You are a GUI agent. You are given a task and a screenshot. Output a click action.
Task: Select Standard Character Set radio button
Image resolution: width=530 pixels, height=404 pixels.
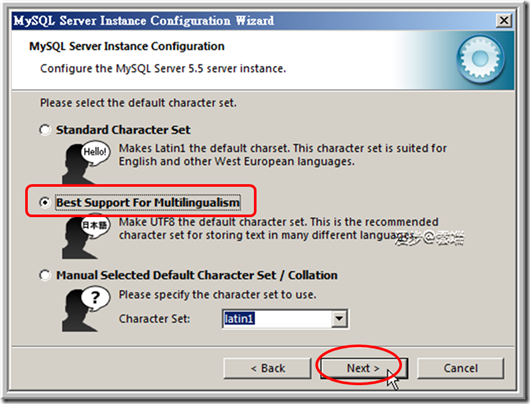[45, 130]
